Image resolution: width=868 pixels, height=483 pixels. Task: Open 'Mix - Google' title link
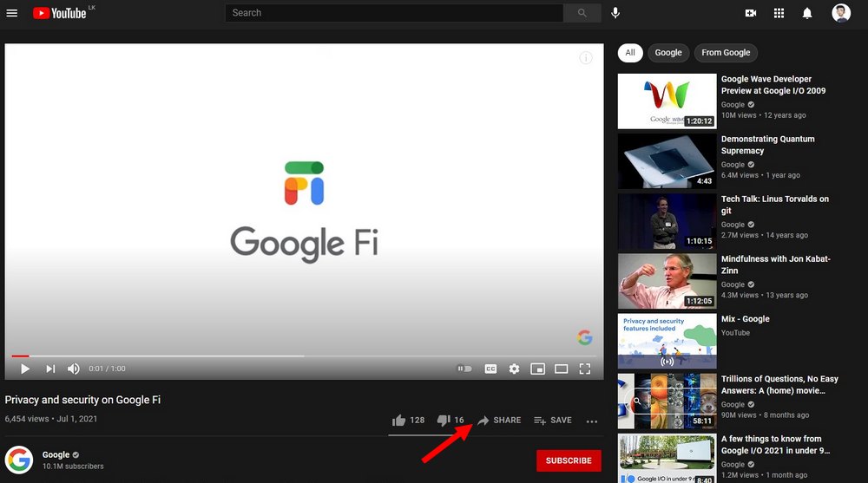tap(745, 319)
